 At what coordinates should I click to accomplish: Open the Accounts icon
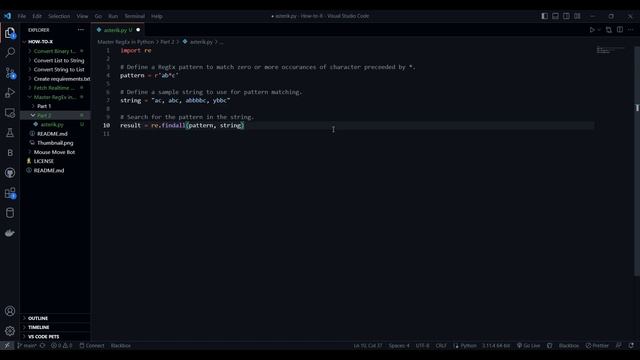(10, 311)
